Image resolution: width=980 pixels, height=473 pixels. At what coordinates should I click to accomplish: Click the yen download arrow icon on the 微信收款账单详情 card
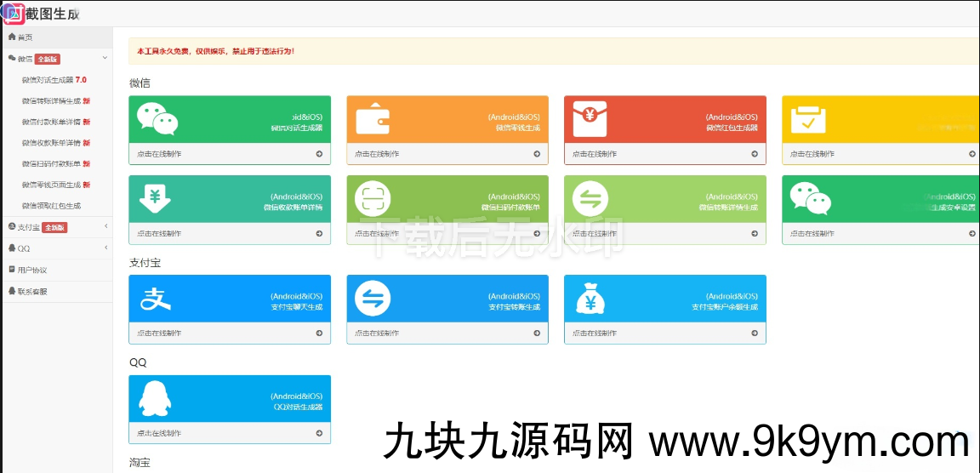click(155, 199)
